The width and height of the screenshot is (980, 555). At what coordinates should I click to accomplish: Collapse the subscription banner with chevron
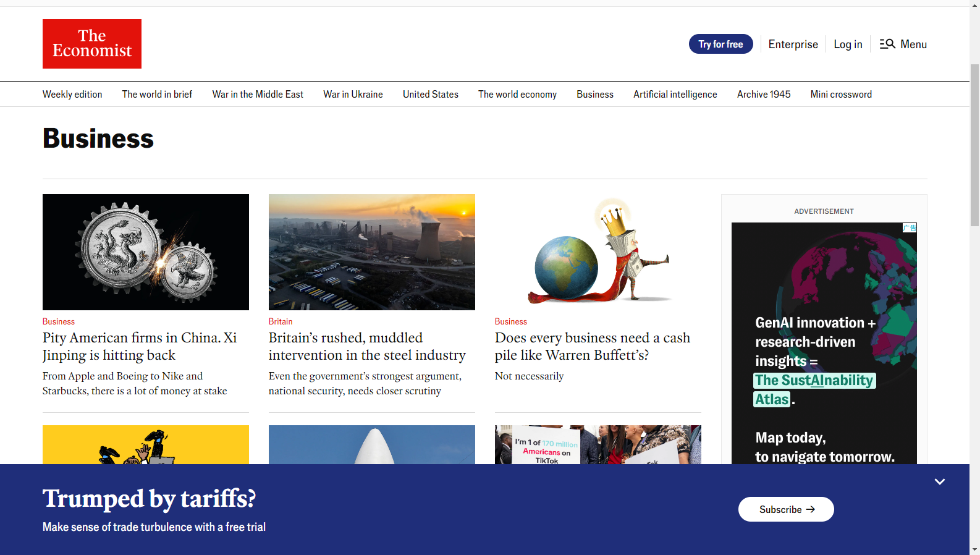[939, 481]
